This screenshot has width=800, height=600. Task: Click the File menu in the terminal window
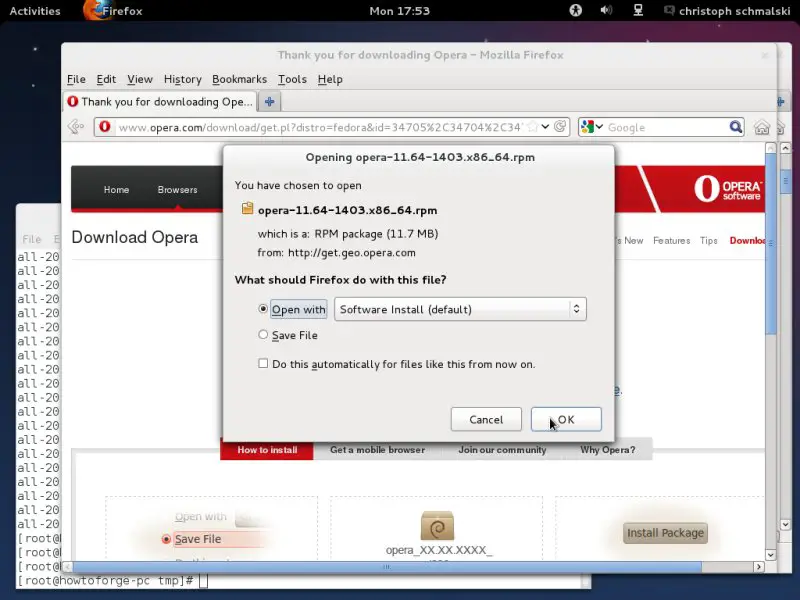pos(32,239)
